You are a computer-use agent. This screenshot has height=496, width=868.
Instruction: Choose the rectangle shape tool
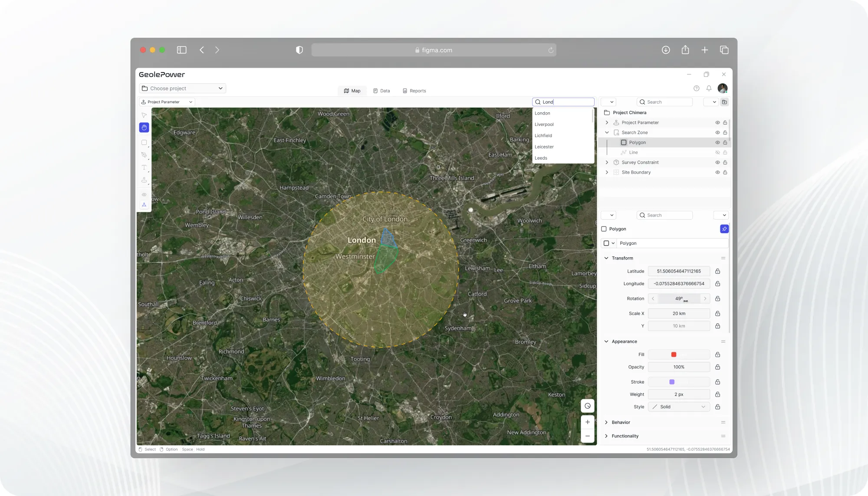[x=144, y=142]
